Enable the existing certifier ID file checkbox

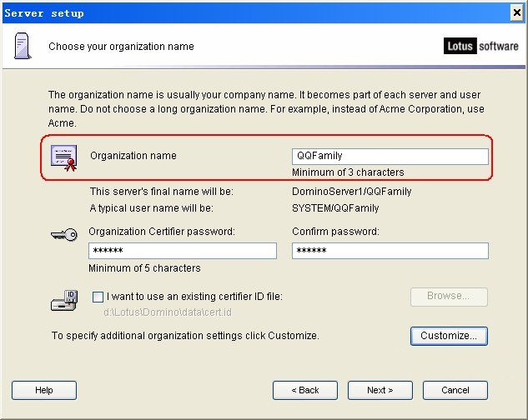tap(98, 297)
